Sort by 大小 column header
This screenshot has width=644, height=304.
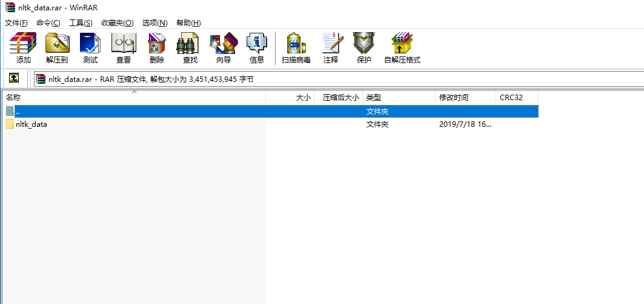tap(290, 98)
